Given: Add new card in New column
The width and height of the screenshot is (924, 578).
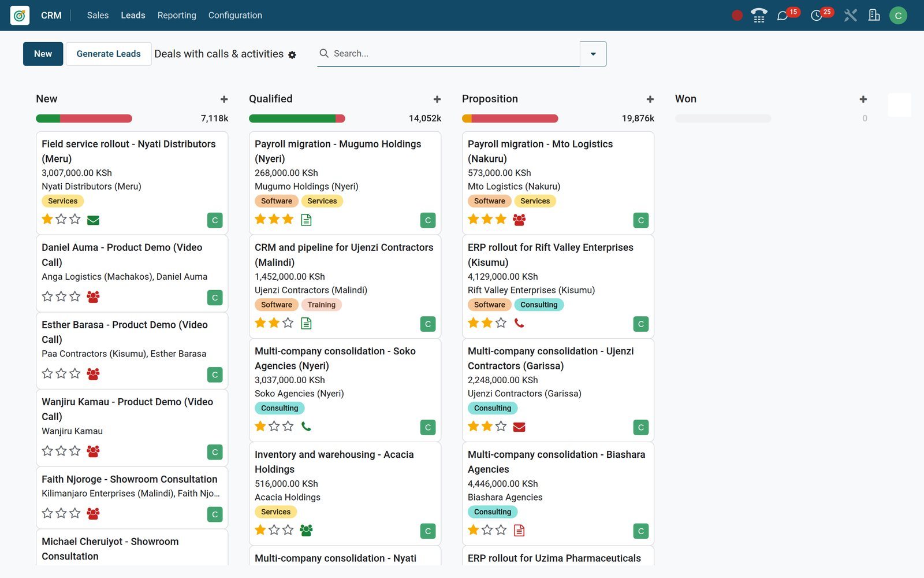Looking at the screenshot, I should (224, 99).
